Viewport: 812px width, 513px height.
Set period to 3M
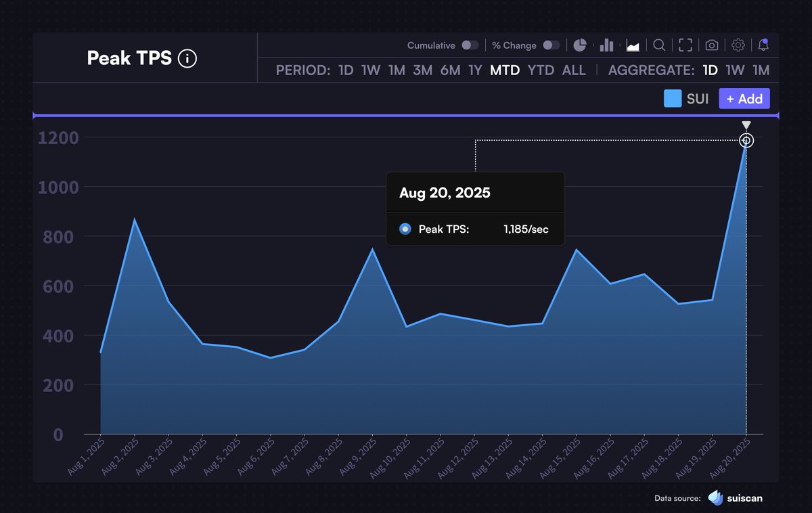[423, 70]
